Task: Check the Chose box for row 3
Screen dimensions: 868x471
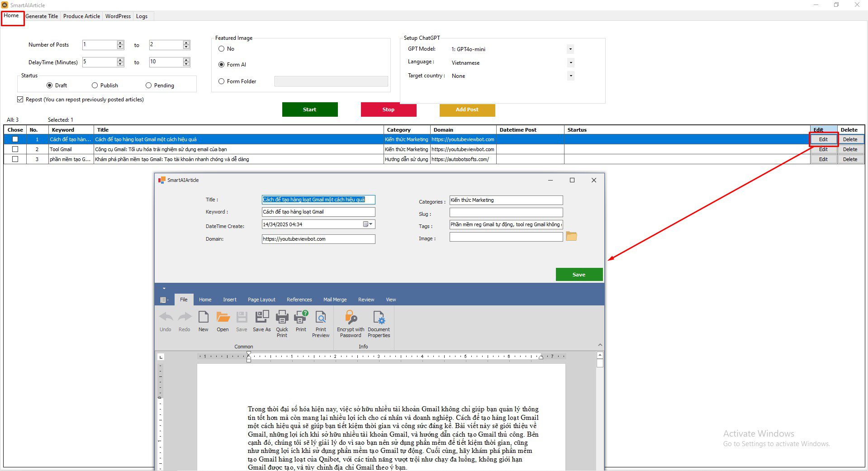Action: click(15, 159)
